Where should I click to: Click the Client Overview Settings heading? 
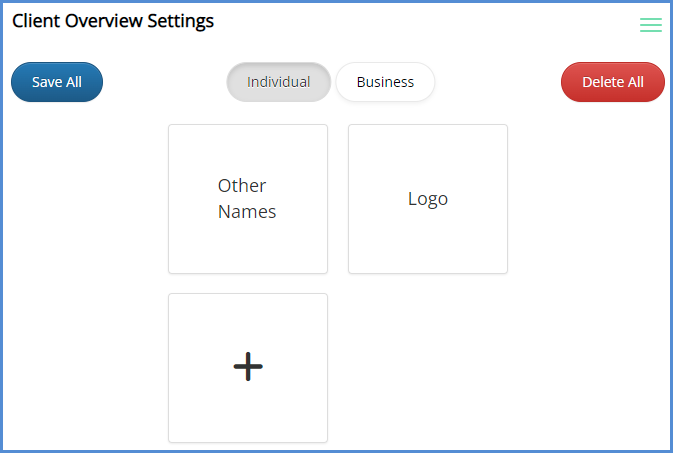(x=113, y=21)
